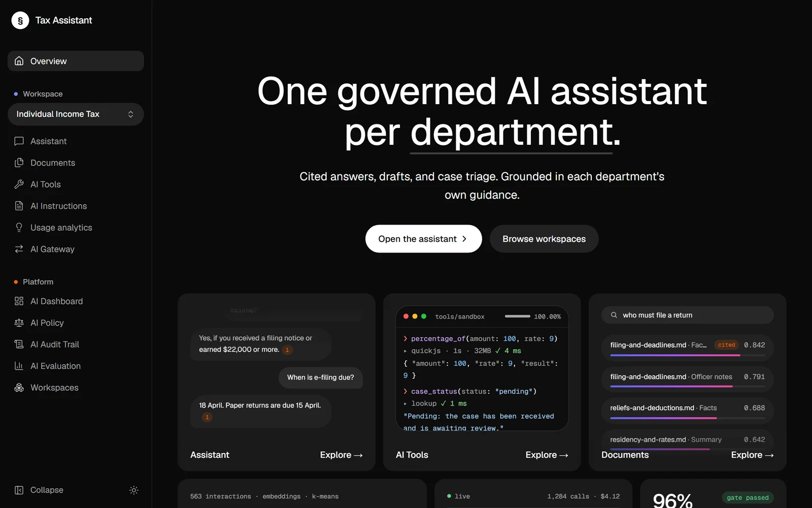Click the AI Audit Trail scroll icon
Image resolution: width=812 pixels, height=508 pixels.
[19, 344]
